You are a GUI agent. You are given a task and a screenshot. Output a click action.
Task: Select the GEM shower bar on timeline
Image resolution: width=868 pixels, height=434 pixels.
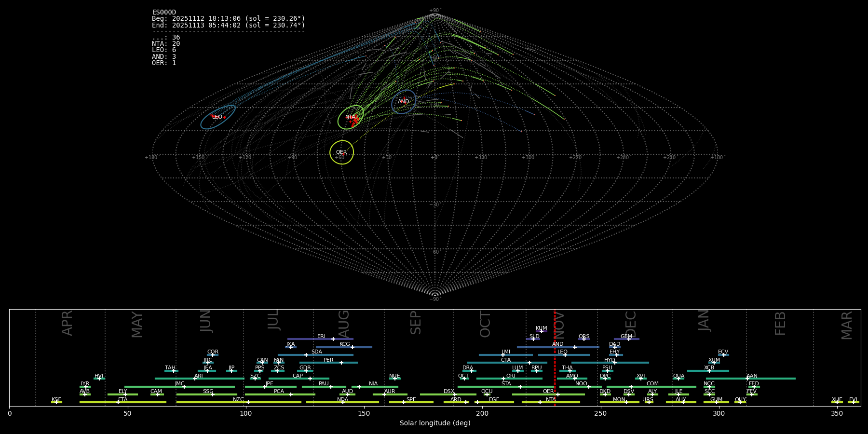pyautogui.click(x=626, y=339)
